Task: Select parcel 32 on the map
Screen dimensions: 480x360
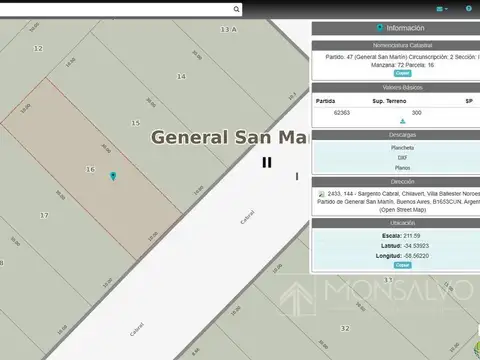Action: pos(345,328)
